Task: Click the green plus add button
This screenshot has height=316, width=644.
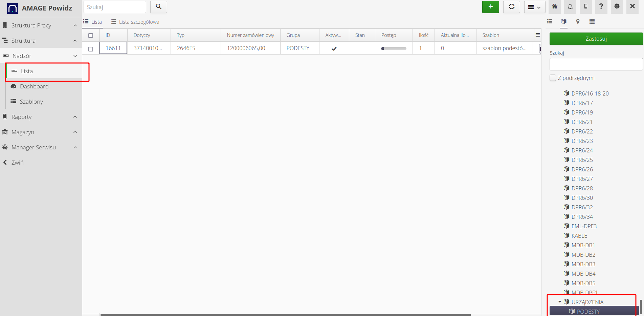Action: click(490, 7)
